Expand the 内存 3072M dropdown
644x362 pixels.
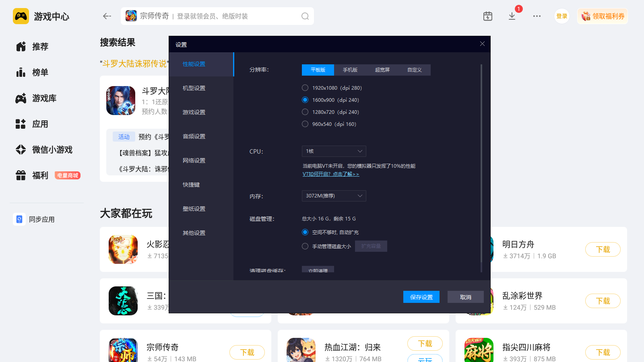pos(334,196)
